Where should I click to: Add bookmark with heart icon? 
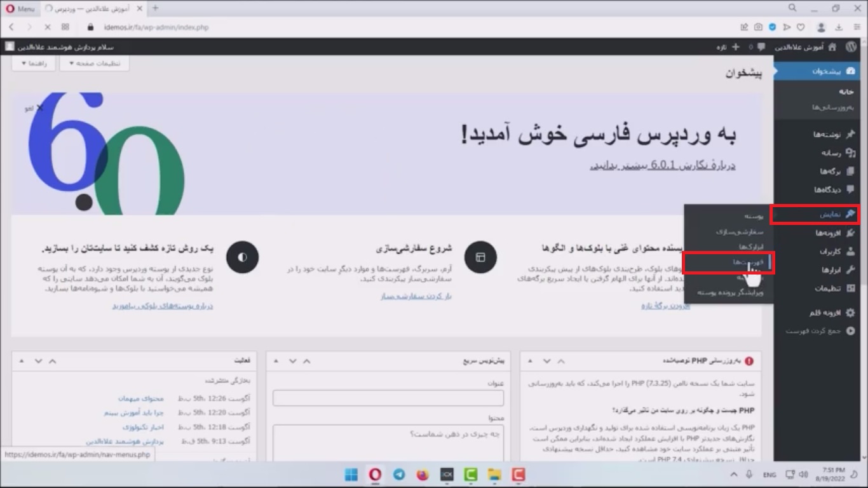click(x=801, y=27)
